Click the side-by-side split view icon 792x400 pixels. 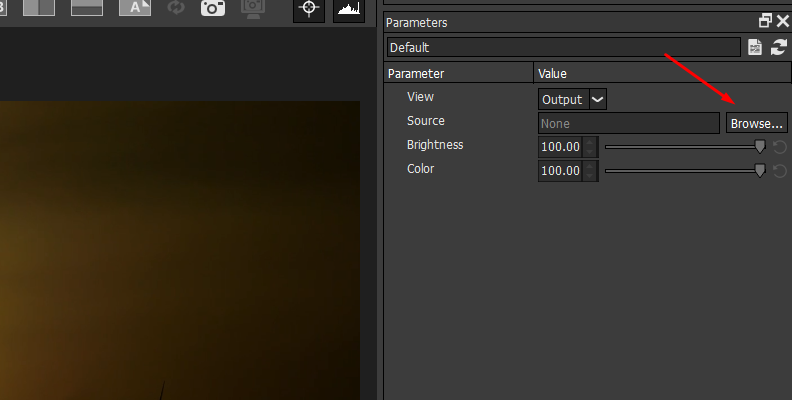click(x=39, y=8)
